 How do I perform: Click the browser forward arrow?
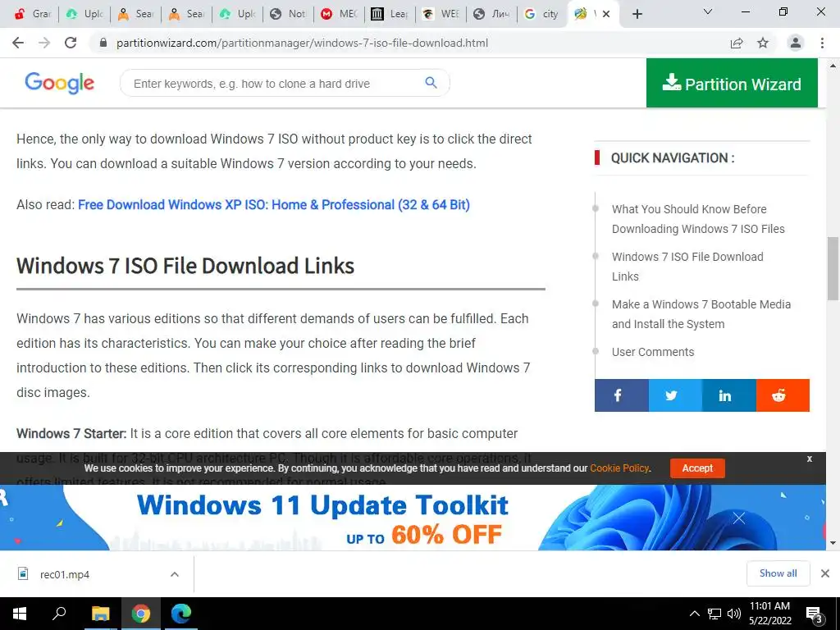pos(44,43)
